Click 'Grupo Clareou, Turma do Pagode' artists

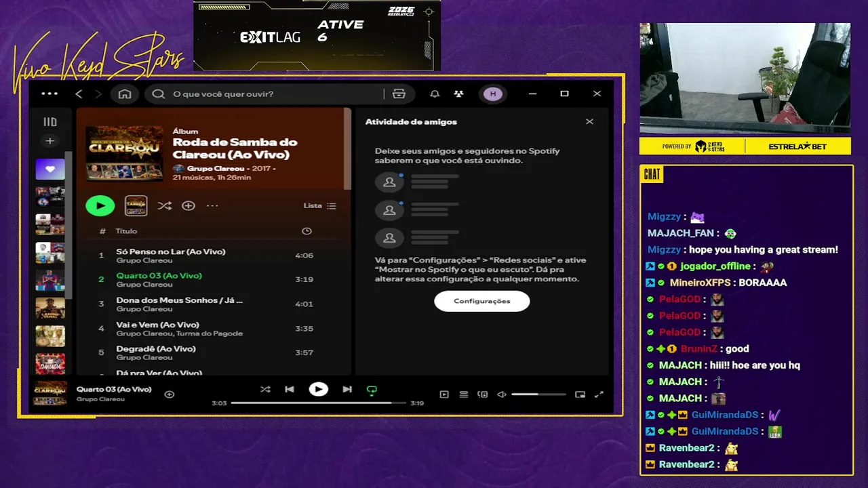pyautogui.click(x=179, y=333)
